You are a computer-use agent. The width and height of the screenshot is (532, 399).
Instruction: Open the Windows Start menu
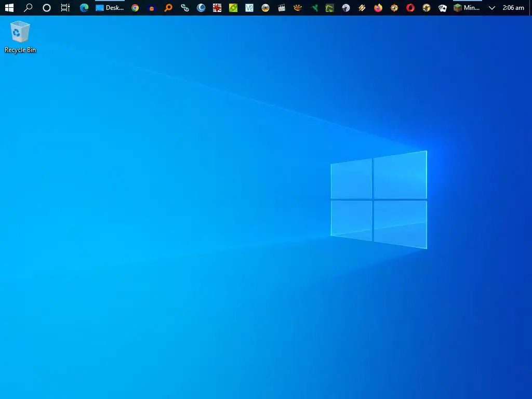9,7
